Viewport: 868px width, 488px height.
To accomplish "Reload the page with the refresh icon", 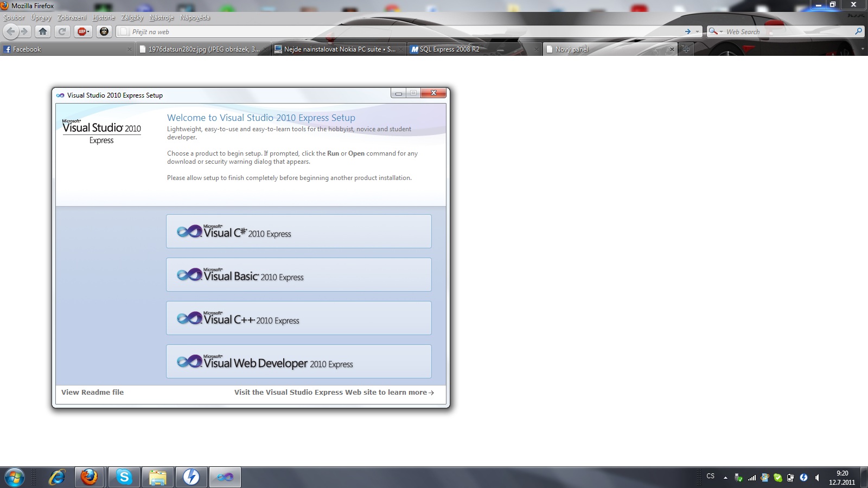I will tap(62, 31).
